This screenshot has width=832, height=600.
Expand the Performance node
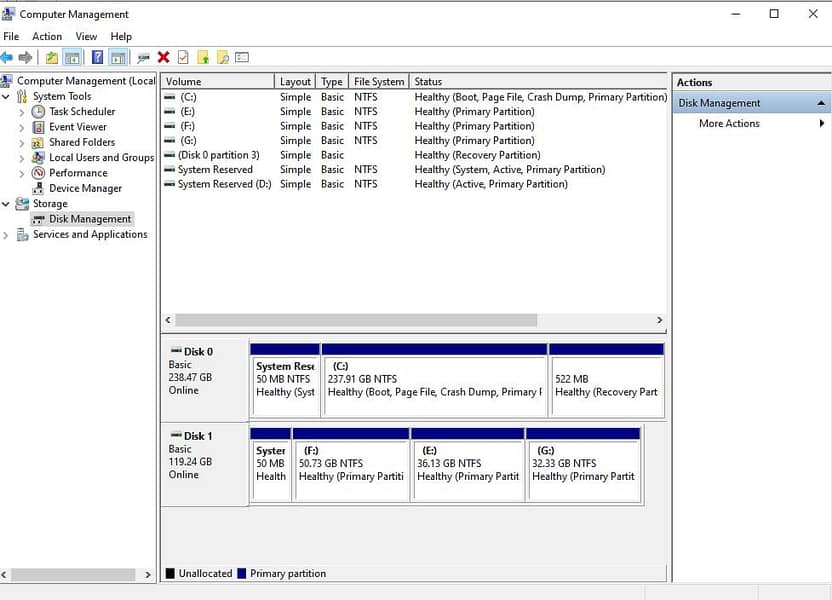pyautogui.click(x=21, y=173)
